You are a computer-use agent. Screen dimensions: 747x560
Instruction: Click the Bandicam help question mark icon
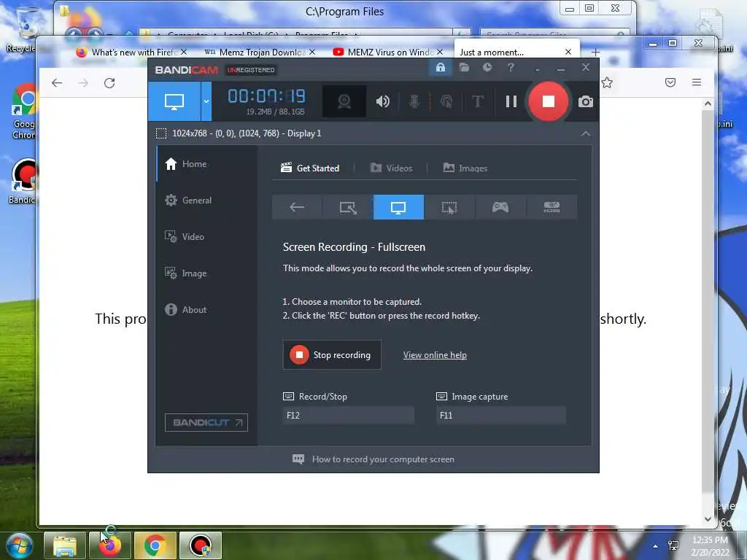tap(511, 68)
